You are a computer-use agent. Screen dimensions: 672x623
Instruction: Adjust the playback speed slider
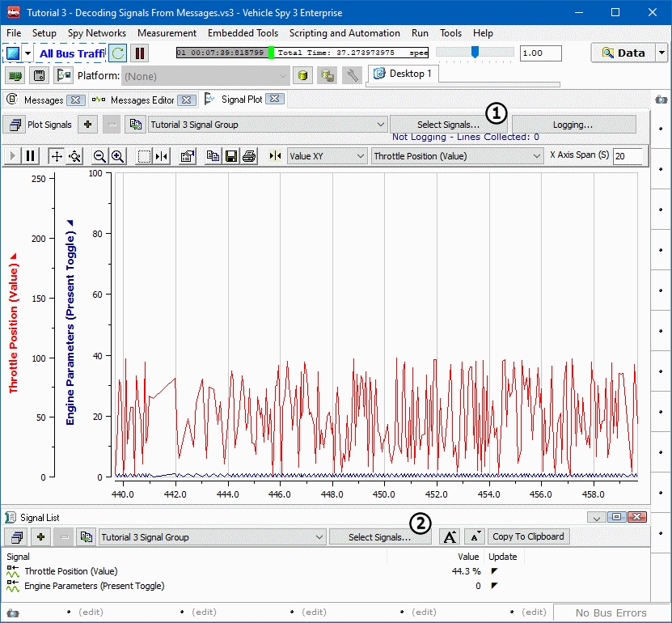[x=475, y=53]
